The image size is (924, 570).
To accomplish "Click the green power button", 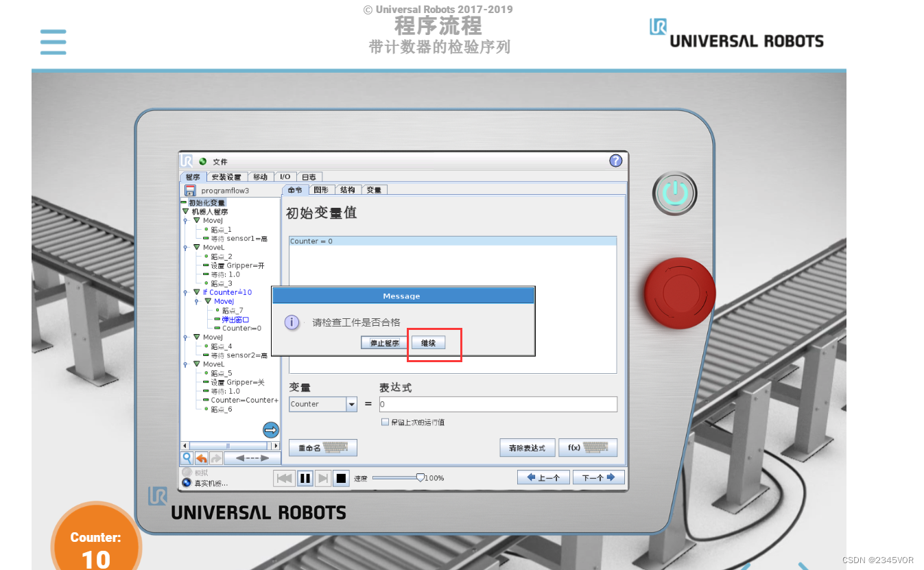I will click(674, 193).
